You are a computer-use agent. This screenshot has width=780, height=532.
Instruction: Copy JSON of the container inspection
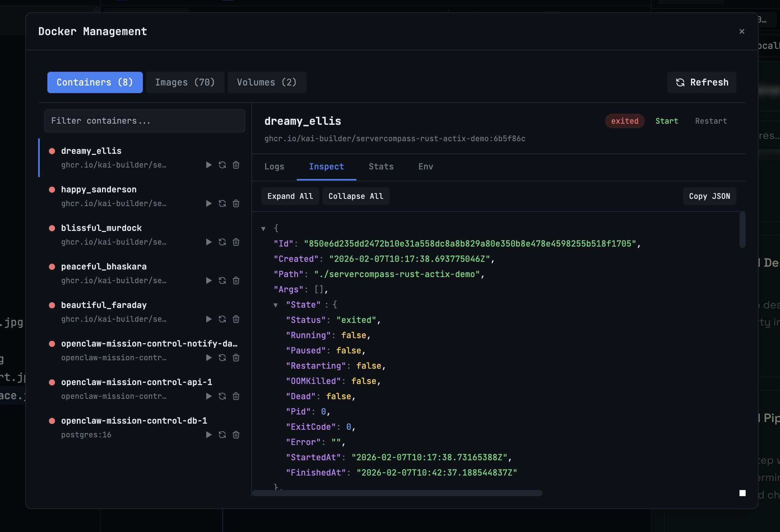click(x=709, y=196)
